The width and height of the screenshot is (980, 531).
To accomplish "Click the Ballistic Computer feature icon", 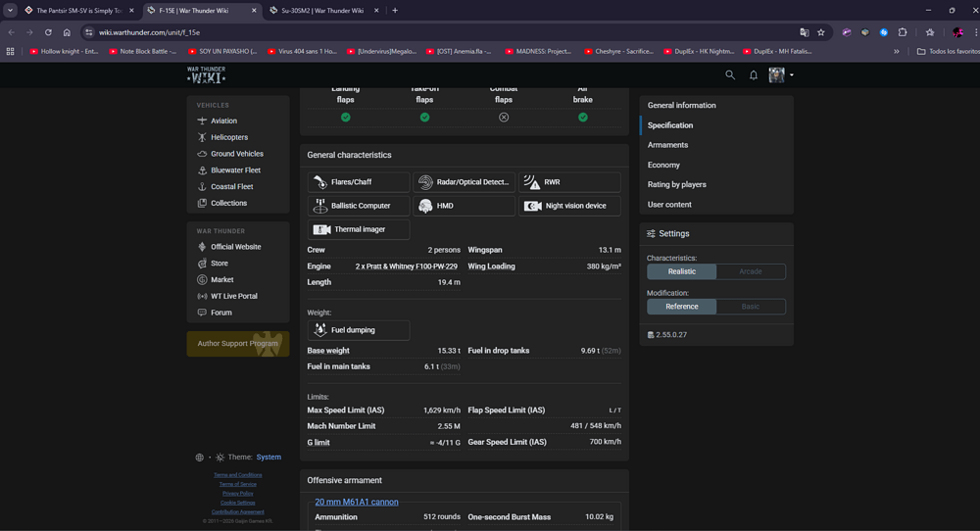I will coord(321,206).
